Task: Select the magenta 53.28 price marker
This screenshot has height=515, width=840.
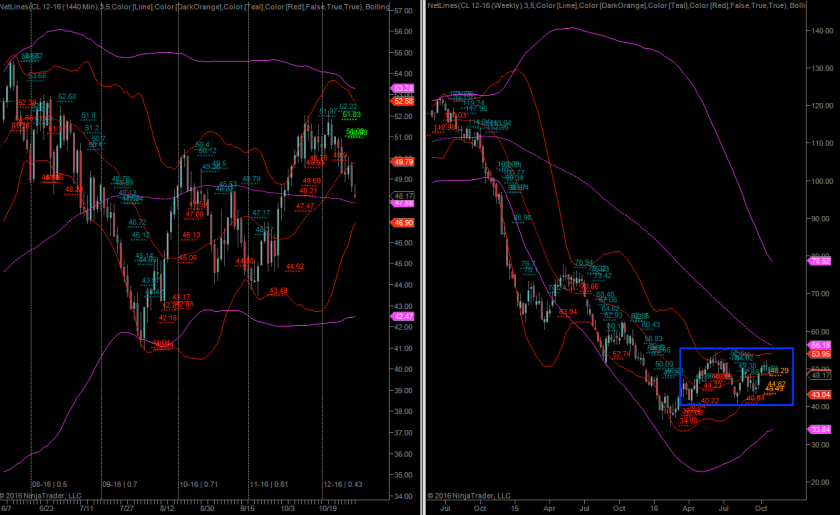Action: (404, 90)
